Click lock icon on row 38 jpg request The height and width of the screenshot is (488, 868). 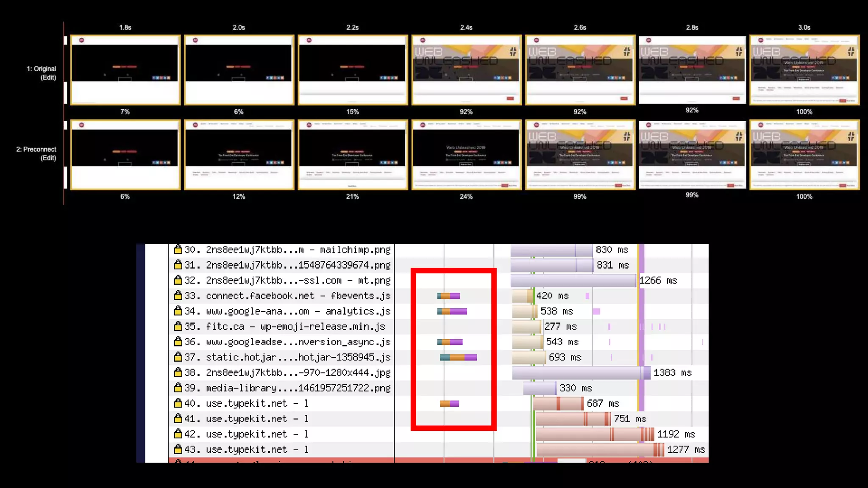178,372
